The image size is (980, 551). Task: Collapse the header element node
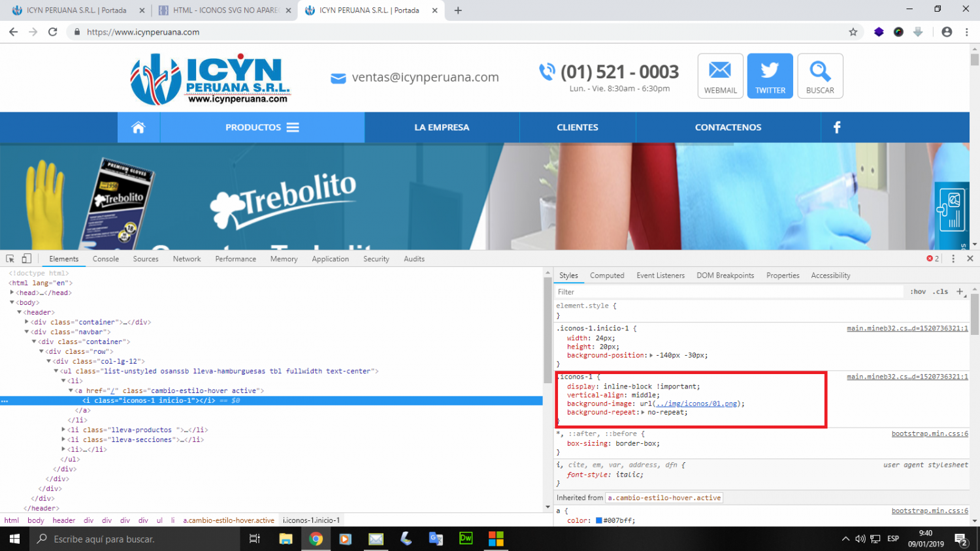(19, 312)
